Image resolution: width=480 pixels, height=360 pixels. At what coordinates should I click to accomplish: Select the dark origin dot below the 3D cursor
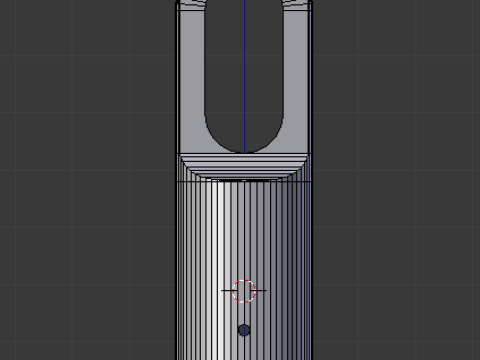coord(244,330)
